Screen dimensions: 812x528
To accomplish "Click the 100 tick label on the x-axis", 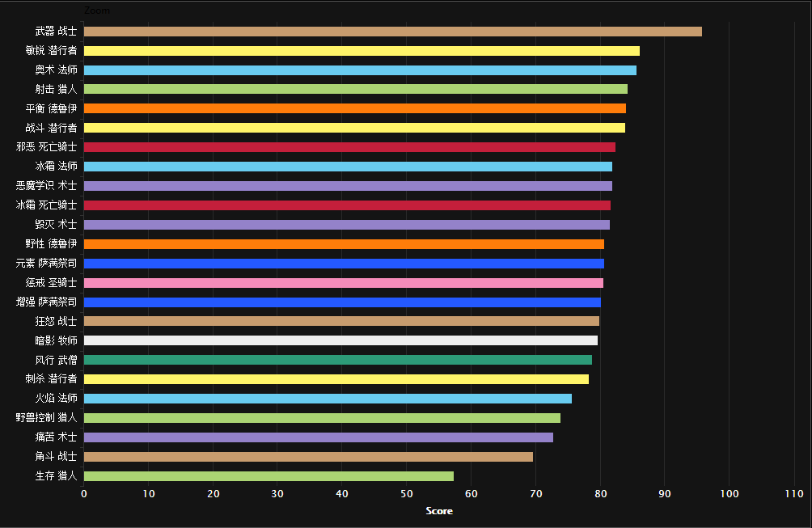I will click(729, 494).
